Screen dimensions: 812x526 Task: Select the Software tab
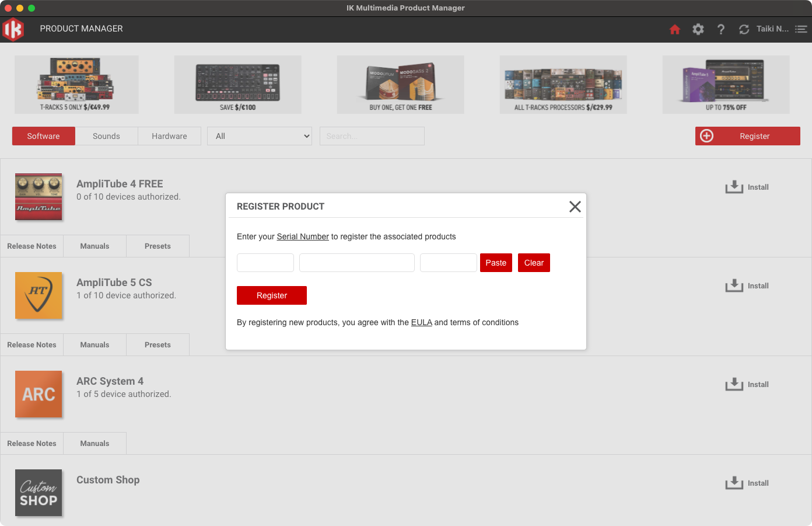pos(44,136)
